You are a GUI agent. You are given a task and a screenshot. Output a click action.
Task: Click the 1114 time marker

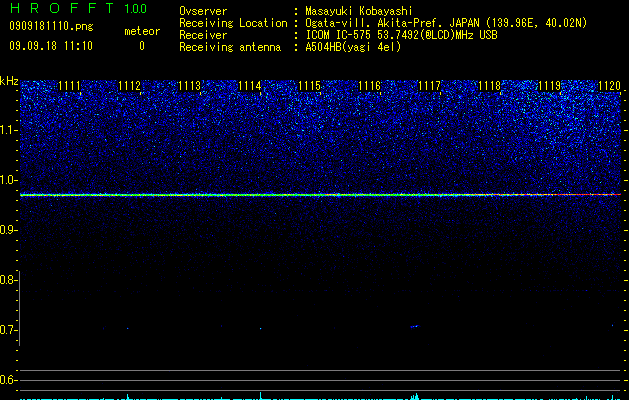tap(250, 86)
